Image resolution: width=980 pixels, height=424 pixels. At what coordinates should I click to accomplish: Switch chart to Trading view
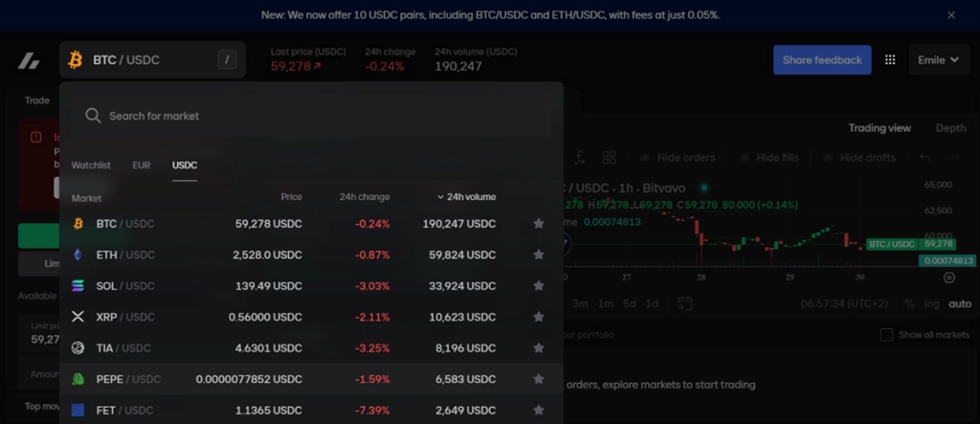click(880, 127)
